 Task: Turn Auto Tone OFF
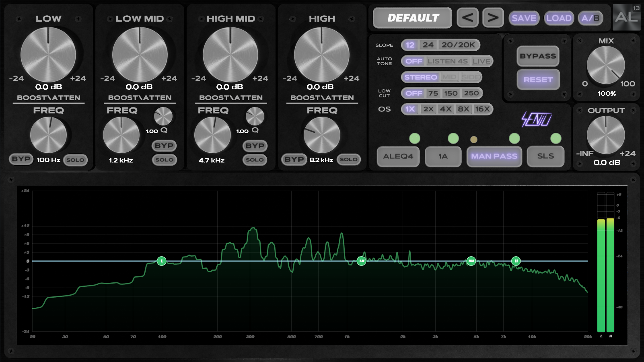pyautogui.click(x=414, y=61)
